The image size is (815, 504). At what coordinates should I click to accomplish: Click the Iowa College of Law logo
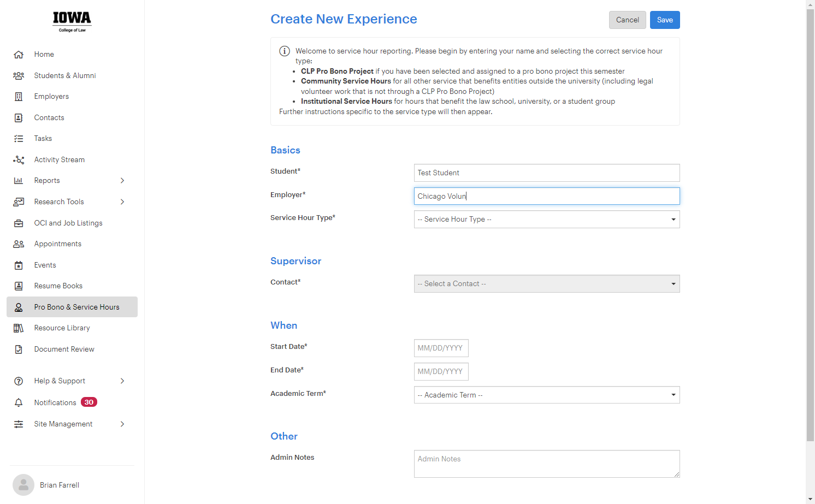pyautogui.click(x=72, y=22)
